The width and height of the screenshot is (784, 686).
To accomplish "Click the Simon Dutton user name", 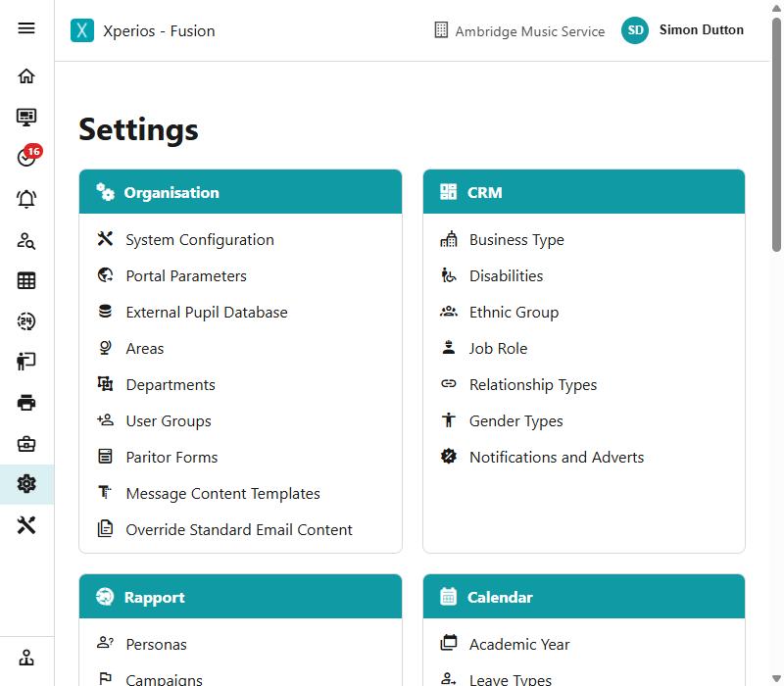I will pyautogui.click(x=701, y=30).
